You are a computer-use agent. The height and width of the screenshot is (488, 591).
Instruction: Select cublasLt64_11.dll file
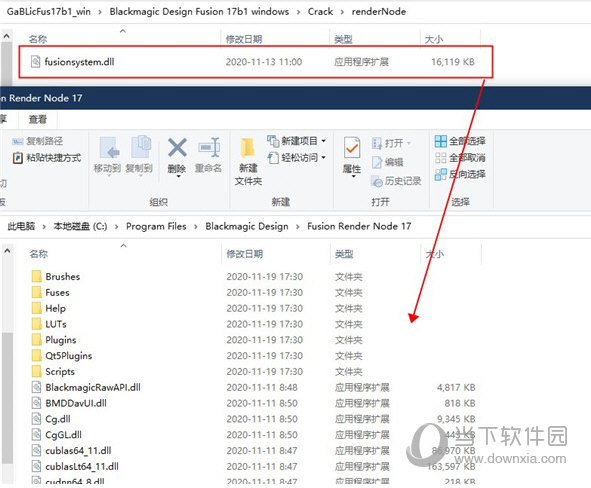coord(82,467)
